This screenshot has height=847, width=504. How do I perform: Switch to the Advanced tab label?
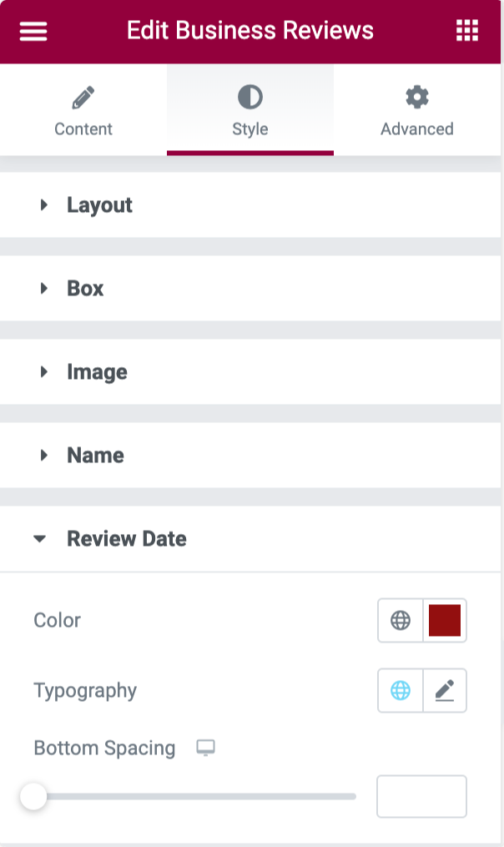click(x=417, y=129)
